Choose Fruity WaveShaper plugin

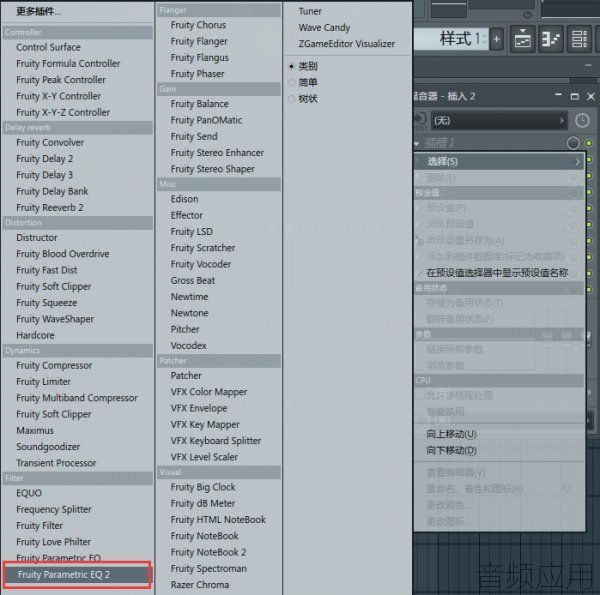55,319
